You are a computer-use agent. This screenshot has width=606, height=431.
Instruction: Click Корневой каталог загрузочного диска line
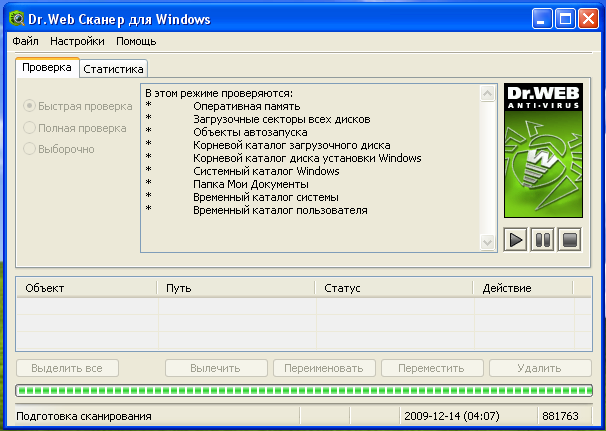[x=292, y=145]
